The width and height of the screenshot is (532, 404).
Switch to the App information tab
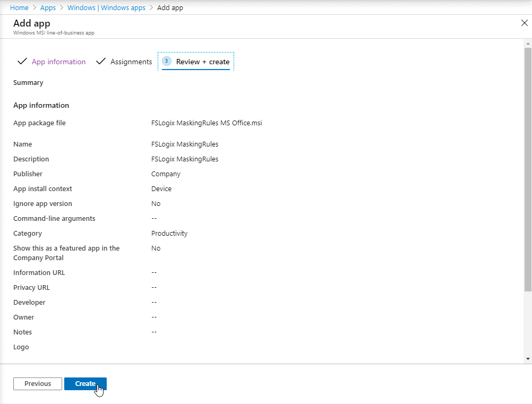58,62
